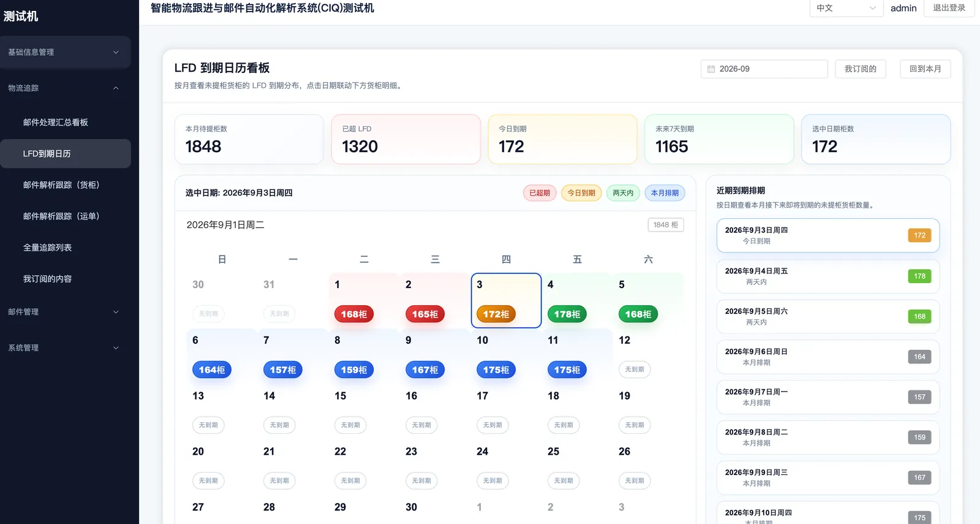Viewport: 980px width, 524px height.
Task: Open 我订阅的内容 in the sidebar
Action: 66,279
